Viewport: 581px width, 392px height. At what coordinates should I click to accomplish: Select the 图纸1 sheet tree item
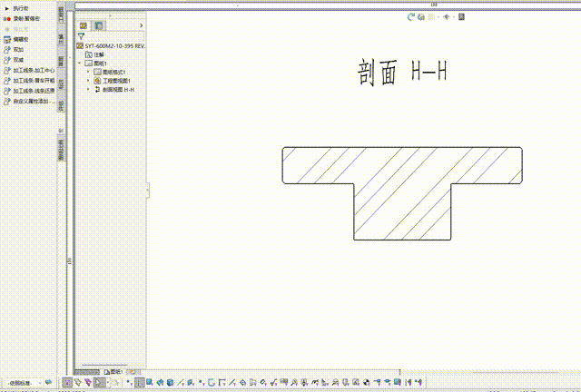95,64
